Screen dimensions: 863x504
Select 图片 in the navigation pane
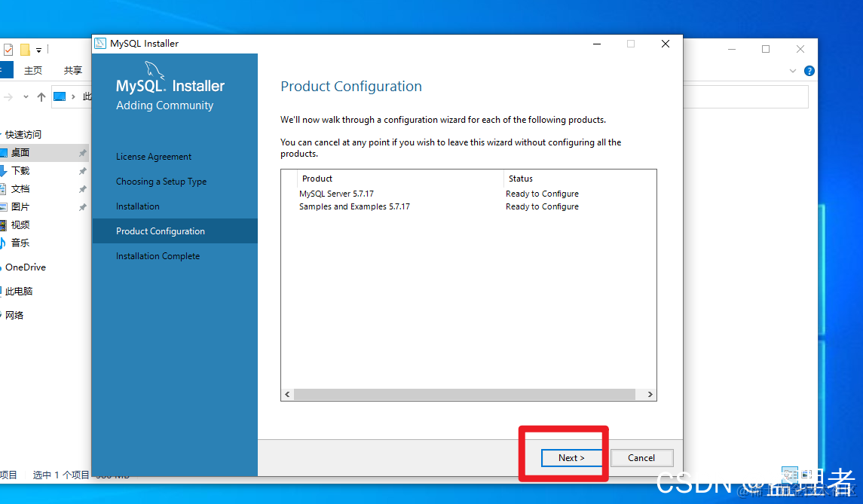[x=20, y=207]
